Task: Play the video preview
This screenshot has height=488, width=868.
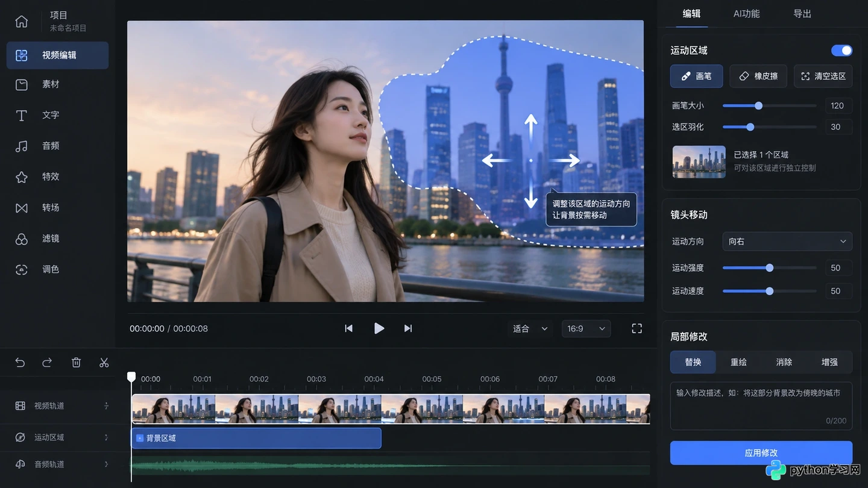Action: point(379,328)
